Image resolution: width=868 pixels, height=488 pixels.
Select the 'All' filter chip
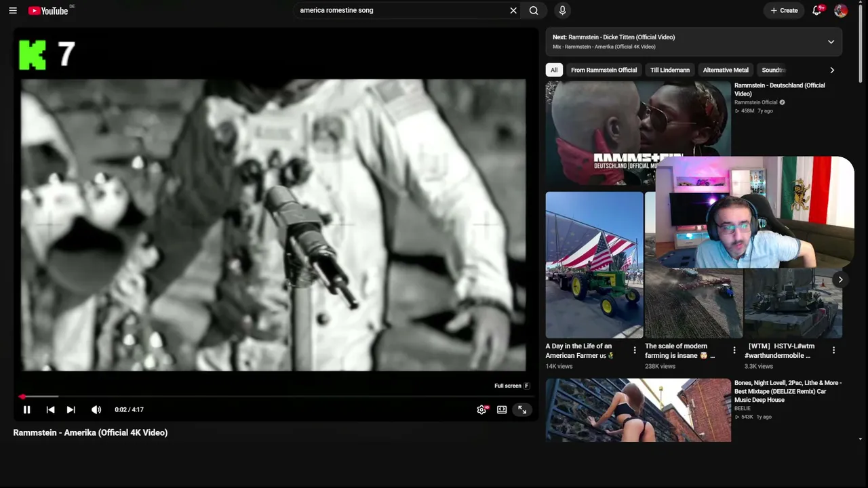554,70
